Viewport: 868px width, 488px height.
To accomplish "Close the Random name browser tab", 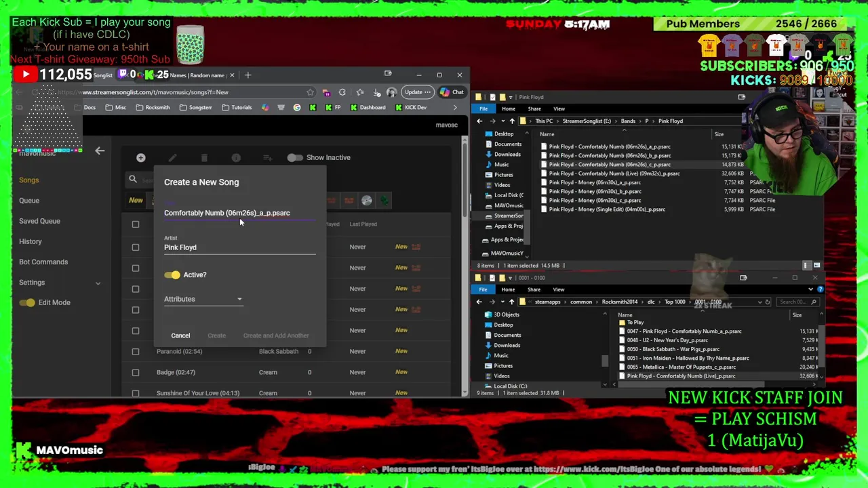I will click(232, 75).
